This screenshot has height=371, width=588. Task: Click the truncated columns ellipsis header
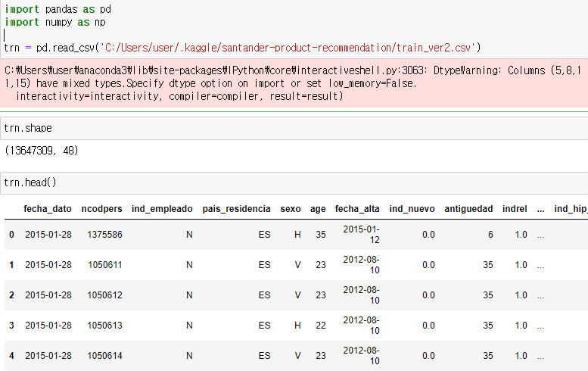[540, 209]
